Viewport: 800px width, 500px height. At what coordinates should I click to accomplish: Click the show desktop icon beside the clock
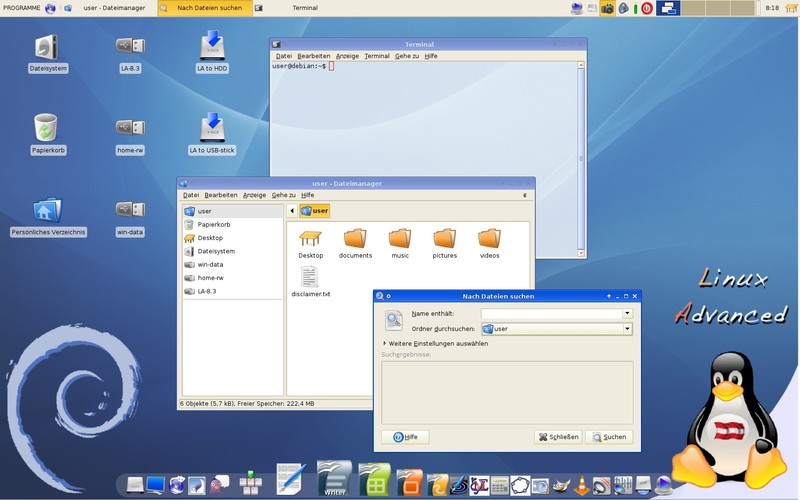pyautogui.click(x=791, y=8)
